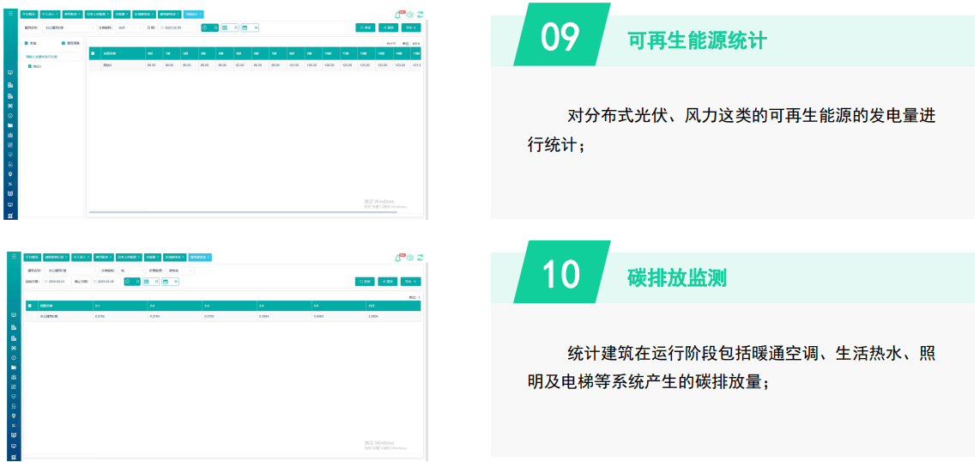This screenshot has height=462, width=980.
Task: Click fan-shaped icon in carbon emission screen sidebar
Action: 14,349
